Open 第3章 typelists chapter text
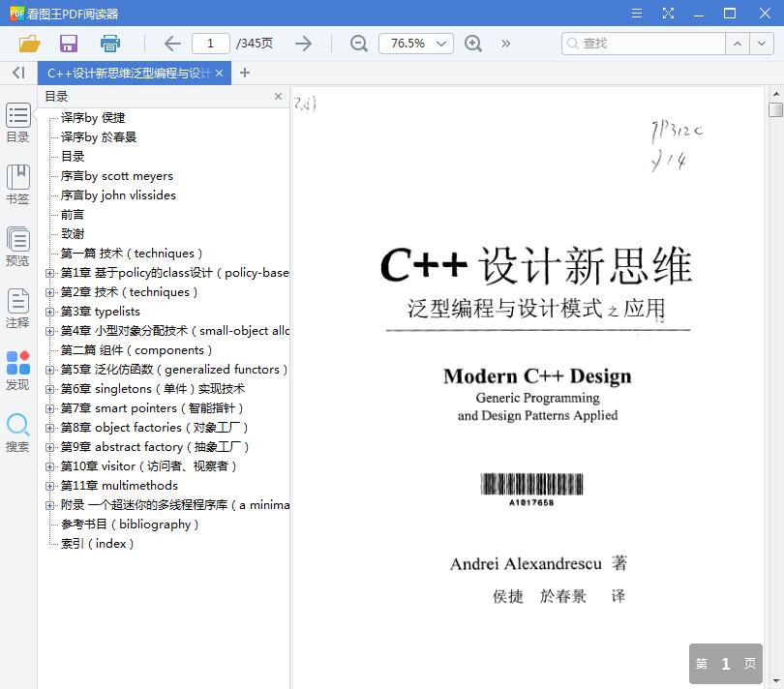784x689 pixels. point(100,312)
